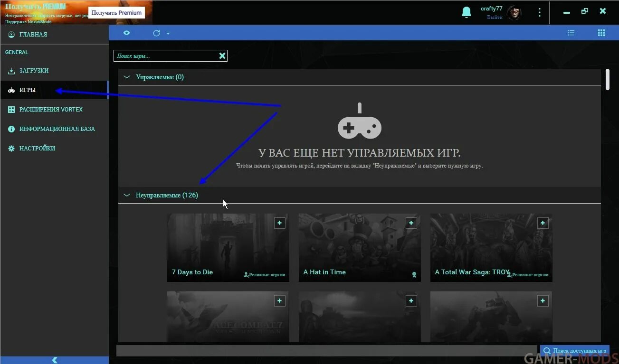Collapse the sidebar with bottom arrow
The width and height of the screenshot is (619, 364).
(x=54, y=360)
